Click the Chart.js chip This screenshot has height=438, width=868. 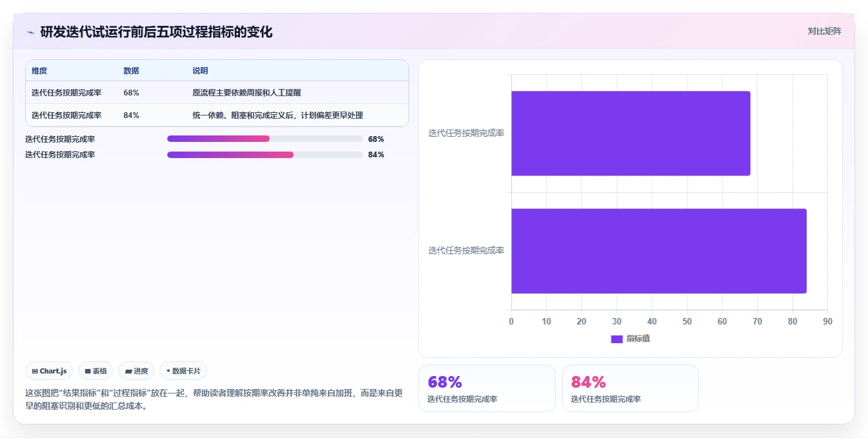(x=49, y=371)
